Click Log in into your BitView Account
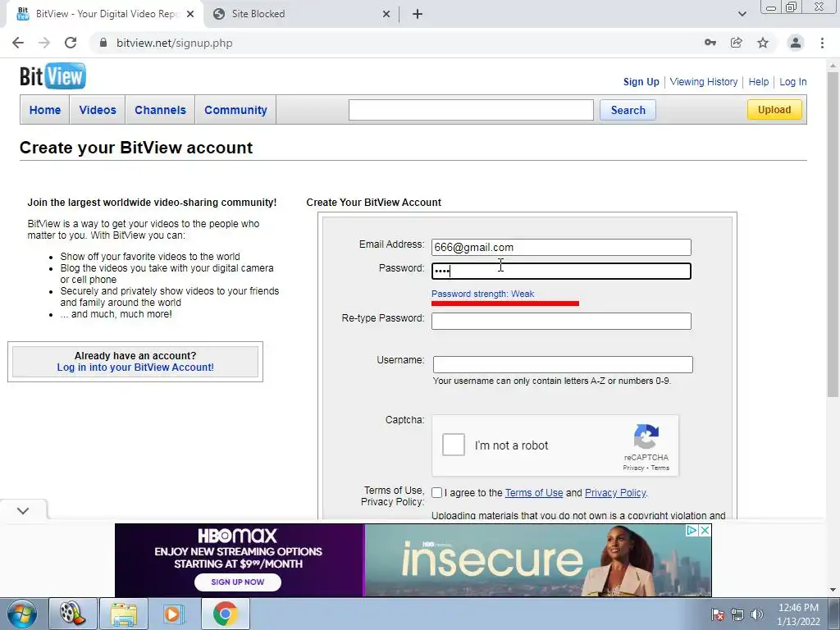Viewport: 840px width, 630px height. coord(135,367)
